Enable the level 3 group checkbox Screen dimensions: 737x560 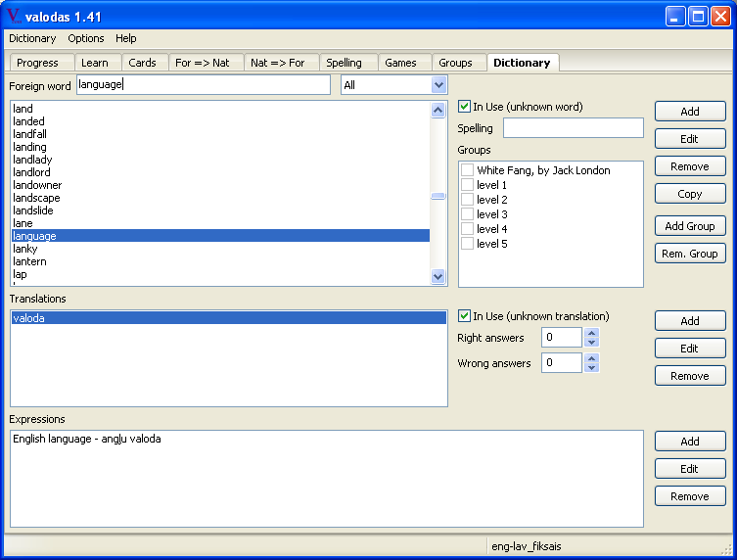[x=468, y=214]
